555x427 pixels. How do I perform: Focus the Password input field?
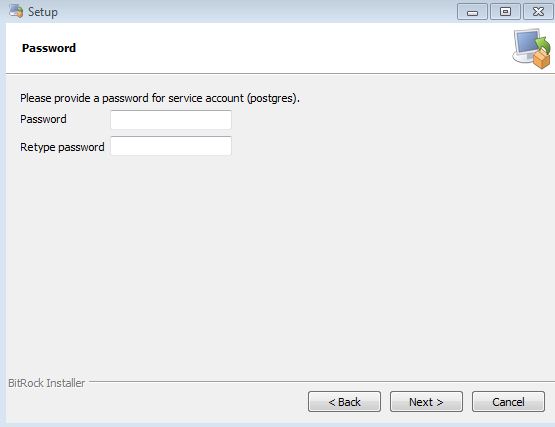point(171,120)
